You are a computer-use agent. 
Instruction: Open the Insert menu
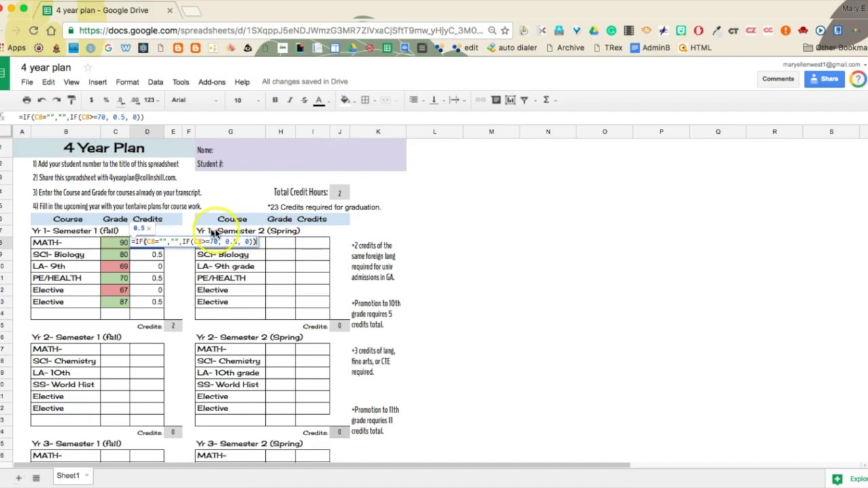(x=97, y=82)
